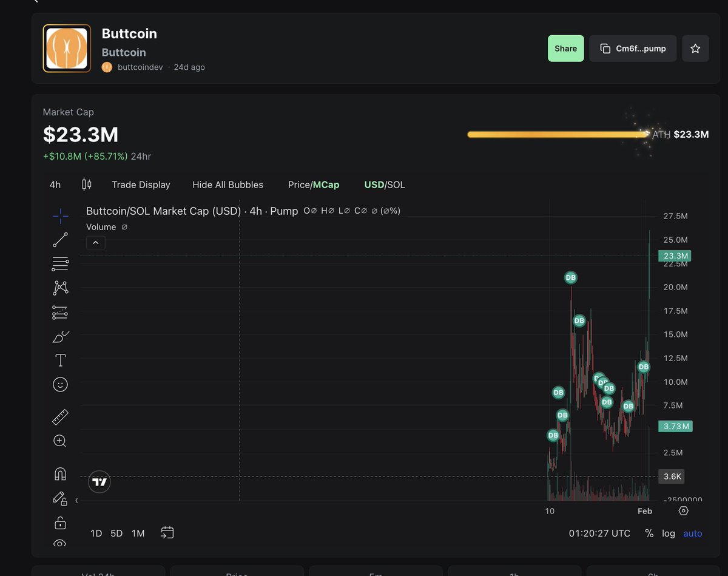This screenshot has height=576, width=728.
Task: Collapse the left drawing toolbar arrow
Action: [x=76, y=501]
